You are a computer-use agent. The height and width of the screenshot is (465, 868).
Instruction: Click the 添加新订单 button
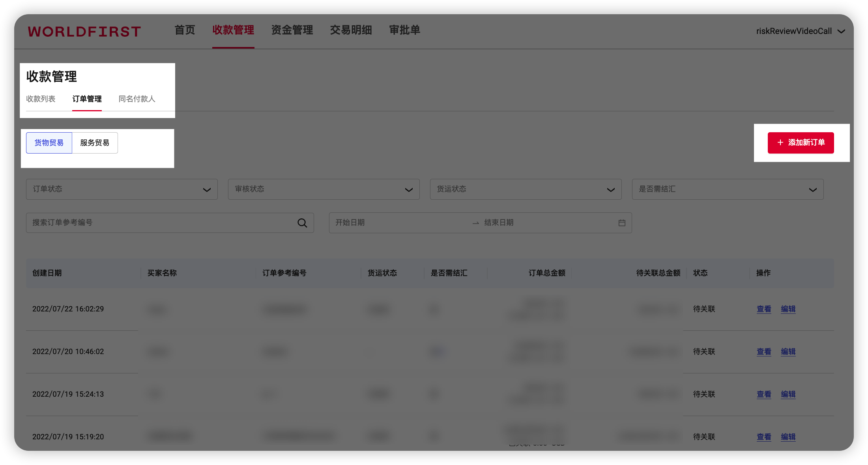[x=801, y=143]
